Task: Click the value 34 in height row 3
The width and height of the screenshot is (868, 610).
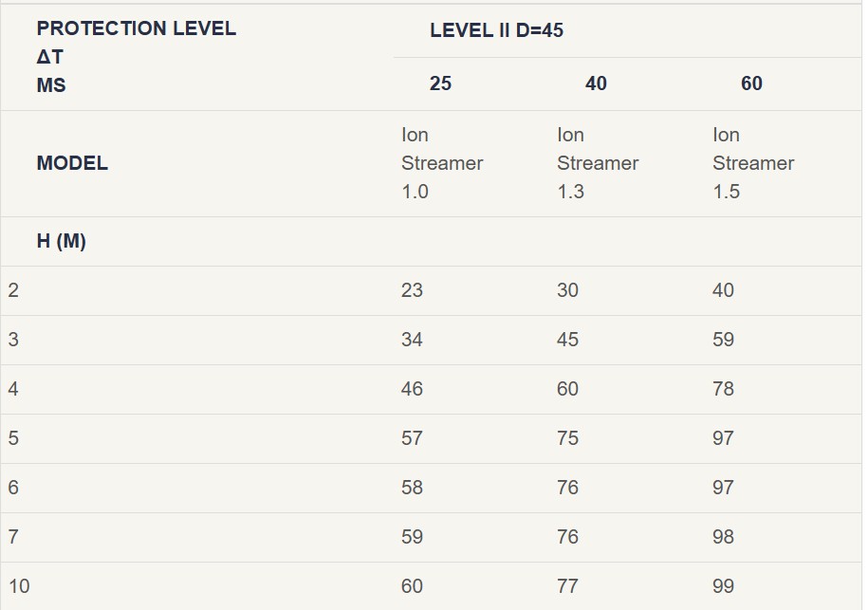Action: (412, 340)
